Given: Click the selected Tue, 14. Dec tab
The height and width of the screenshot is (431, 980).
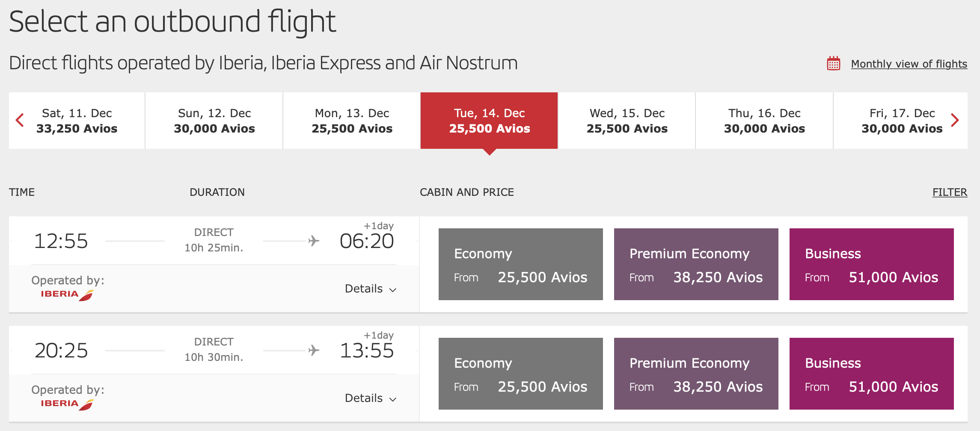Looking at the screenshot, I should point(489,120).
